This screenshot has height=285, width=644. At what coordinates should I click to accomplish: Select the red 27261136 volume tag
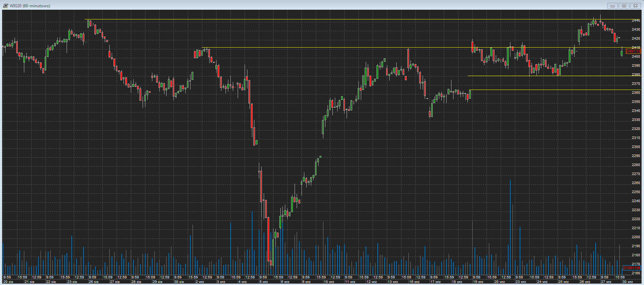[x=632, y=268]
